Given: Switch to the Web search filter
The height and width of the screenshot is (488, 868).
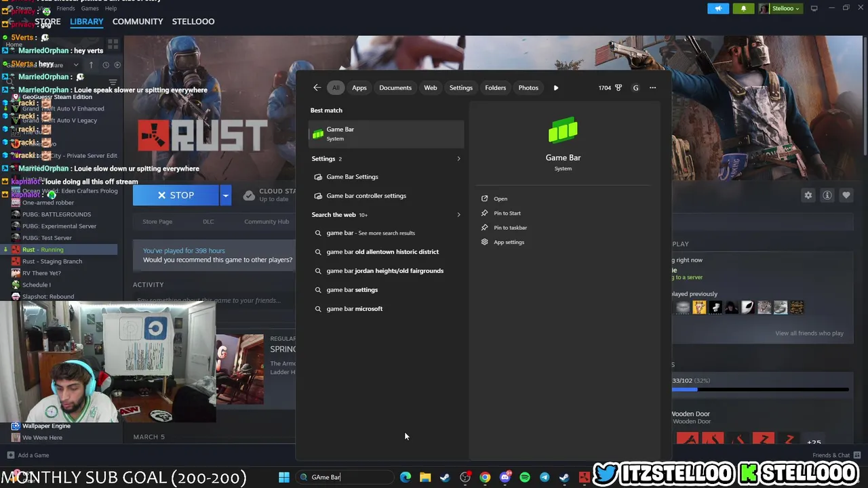Looking at the screenshot, I should coord(431,87).
